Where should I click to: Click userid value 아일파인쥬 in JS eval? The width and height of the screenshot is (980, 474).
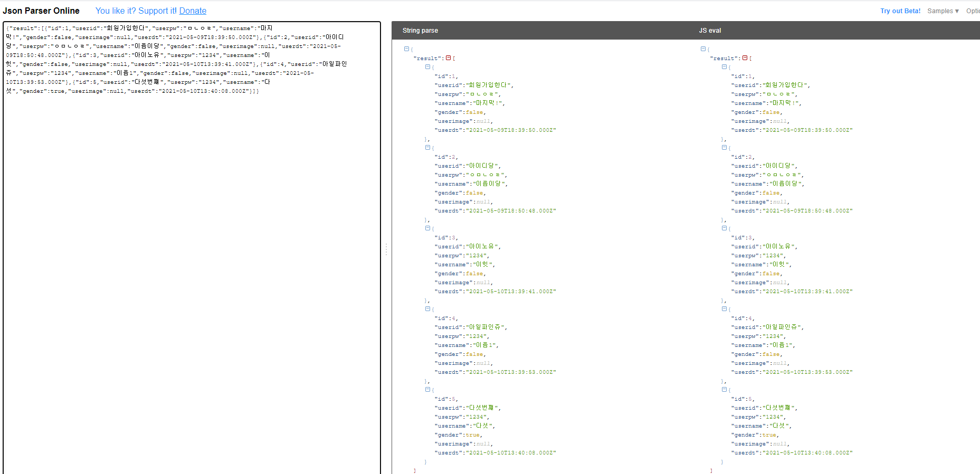[x=782, y=327]
